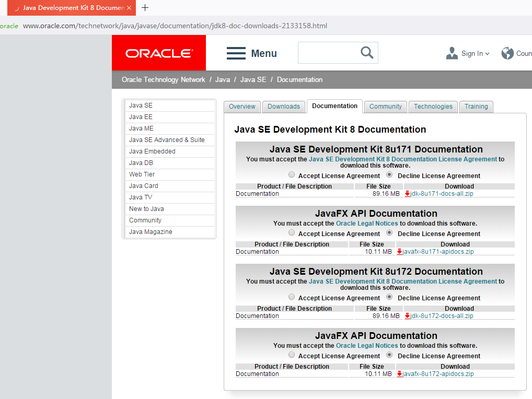532x399 pixels.
Task: Accept License Agreement for 8u171 Documentation
Action: click(292, 175)
